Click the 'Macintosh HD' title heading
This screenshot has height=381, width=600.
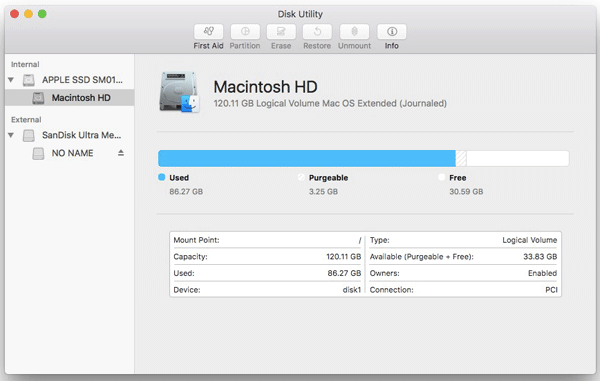click(265, 87)
